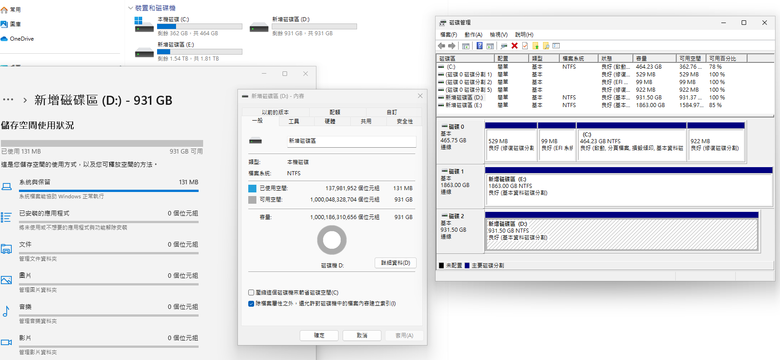Select the (C:) 464.23 GB NTFS partition block
Image resolution: width=780 pixels, height=360 pixels.
(x=631, y=142)
